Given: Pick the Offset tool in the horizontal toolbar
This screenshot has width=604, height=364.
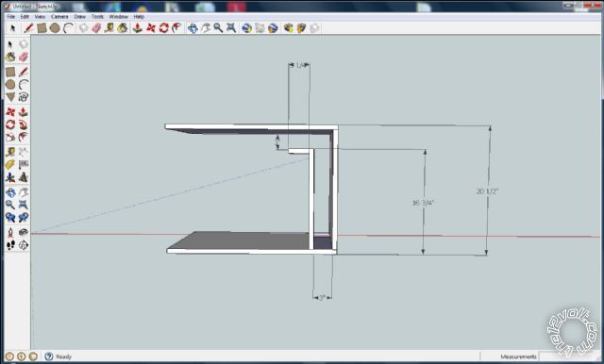Looking at the screenshot, I should coord(176,28).
